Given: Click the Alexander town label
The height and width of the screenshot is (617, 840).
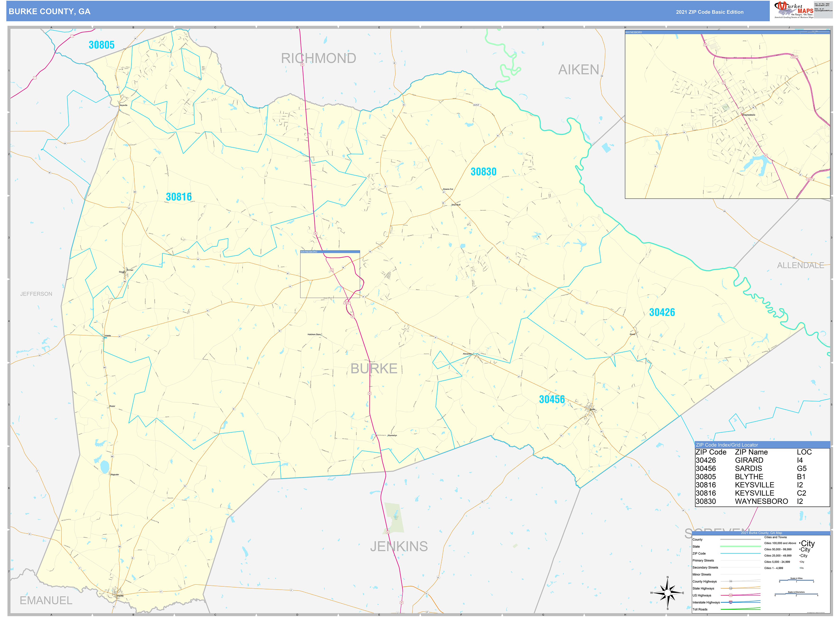Looking at the screenshot, I should (467, 354).
